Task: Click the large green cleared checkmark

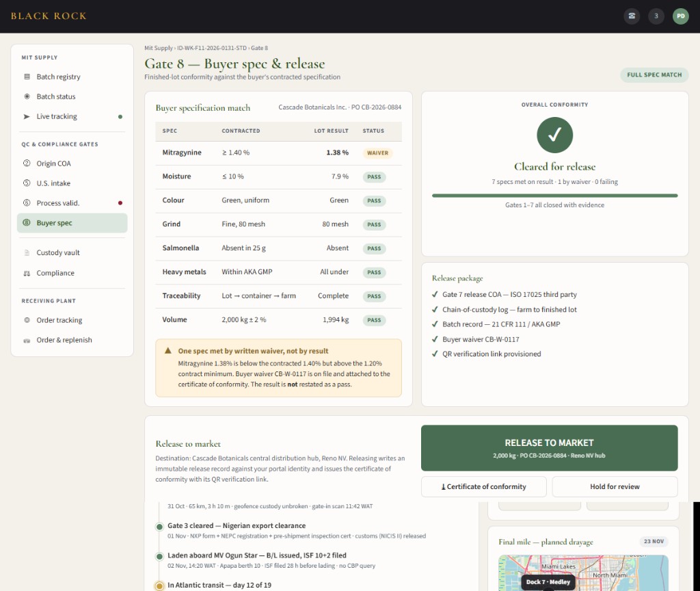Action: [x=554, y=135]
